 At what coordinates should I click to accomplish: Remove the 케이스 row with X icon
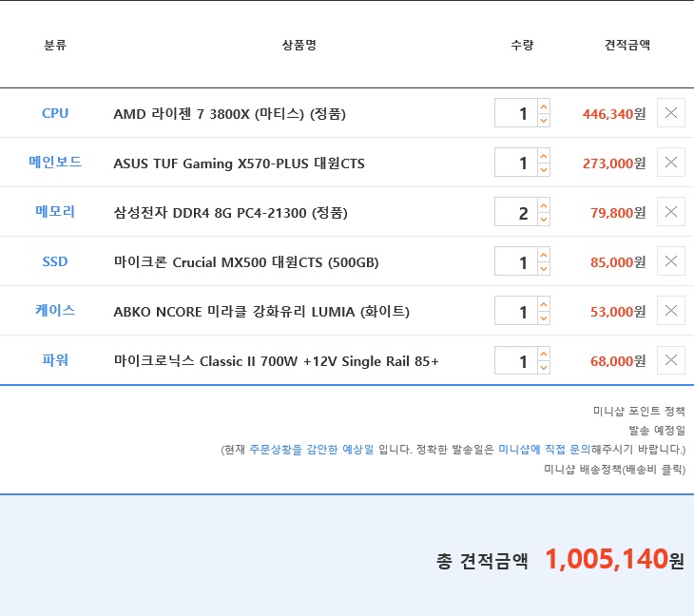coord(671,311)
